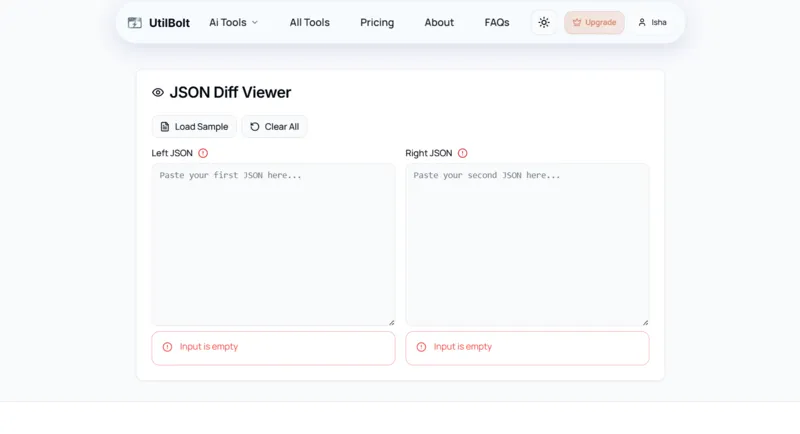
Task: Click the resize handle of the Left JSON textarea
Action: [391, 322]
